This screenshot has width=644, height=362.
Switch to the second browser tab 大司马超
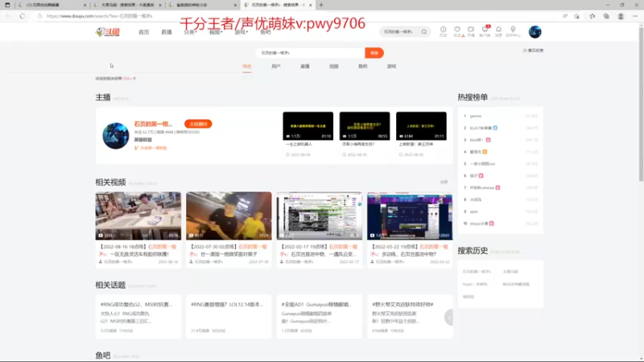tap(126, 5)
